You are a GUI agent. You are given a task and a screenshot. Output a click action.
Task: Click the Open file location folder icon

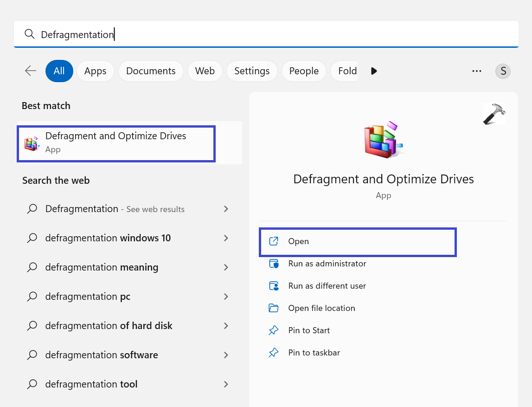[274, 308]
